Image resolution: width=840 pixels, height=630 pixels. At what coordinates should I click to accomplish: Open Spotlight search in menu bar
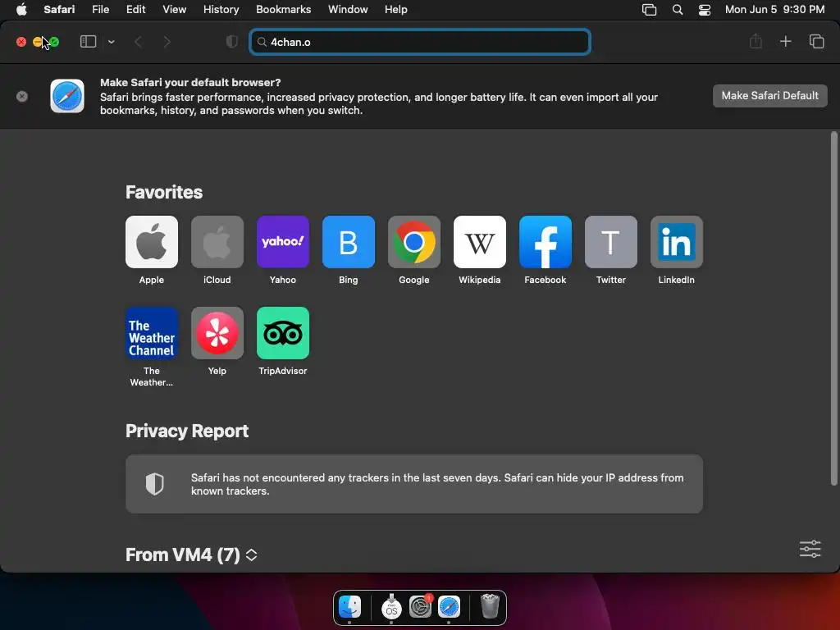(x=678, y=10)
